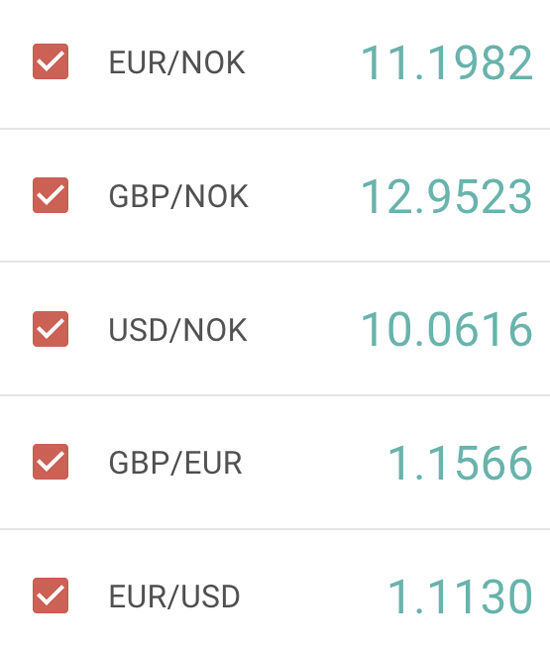Screen dimensions: 550x650
Task: Click the 1.1566 exchange rate
Action: tap(460, 463)
